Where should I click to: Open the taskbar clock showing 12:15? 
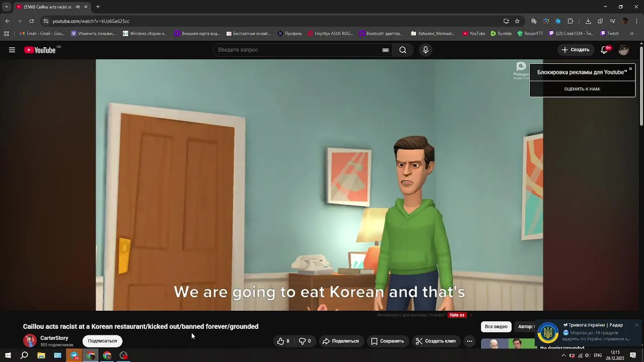[x=615, y=355]
